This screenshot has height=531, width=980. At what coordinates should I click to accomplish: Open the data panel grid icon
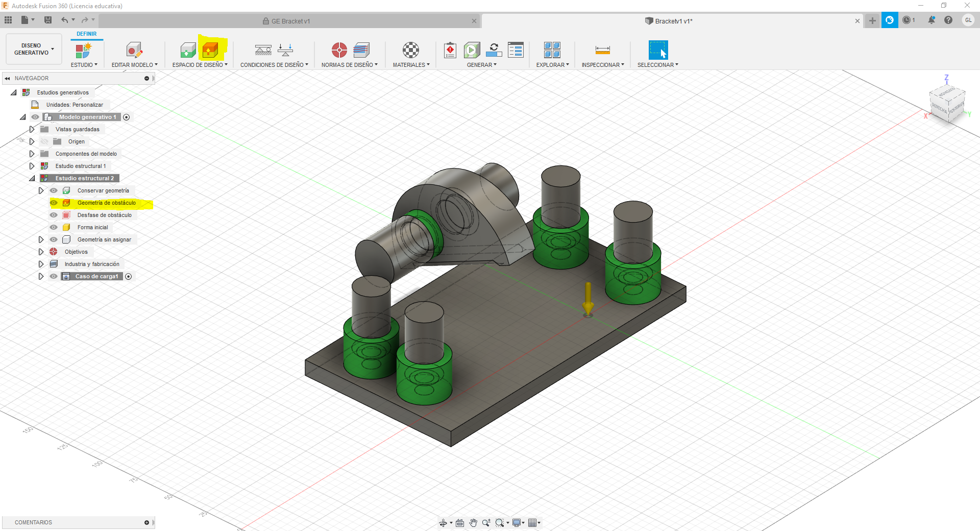[8, 20]
